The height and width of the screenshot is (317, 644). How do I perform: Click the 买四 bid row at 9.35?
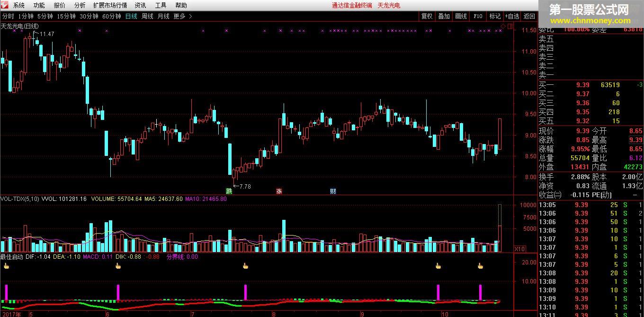coord(590,112)
